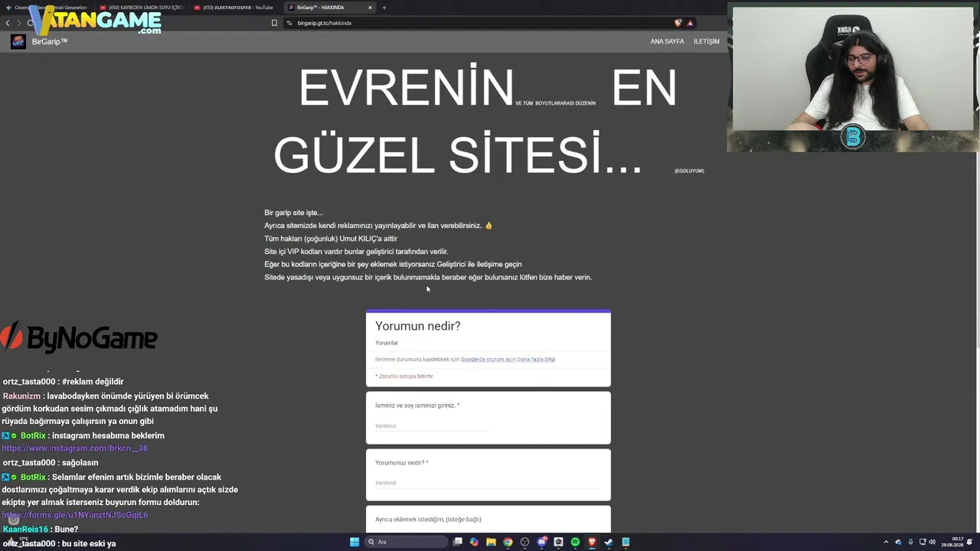Click the 'Site içi VIP kodları' line

356,252
